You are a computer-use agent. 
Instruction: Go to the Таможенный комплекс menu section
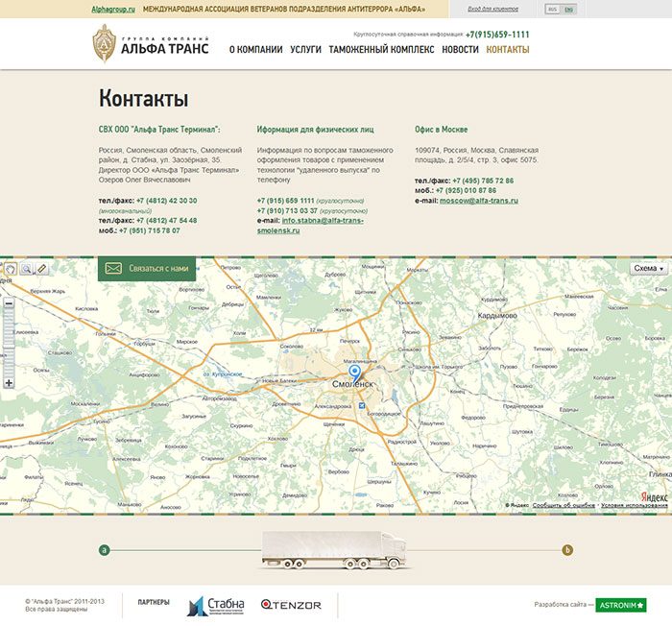click(x=381, y=49)
